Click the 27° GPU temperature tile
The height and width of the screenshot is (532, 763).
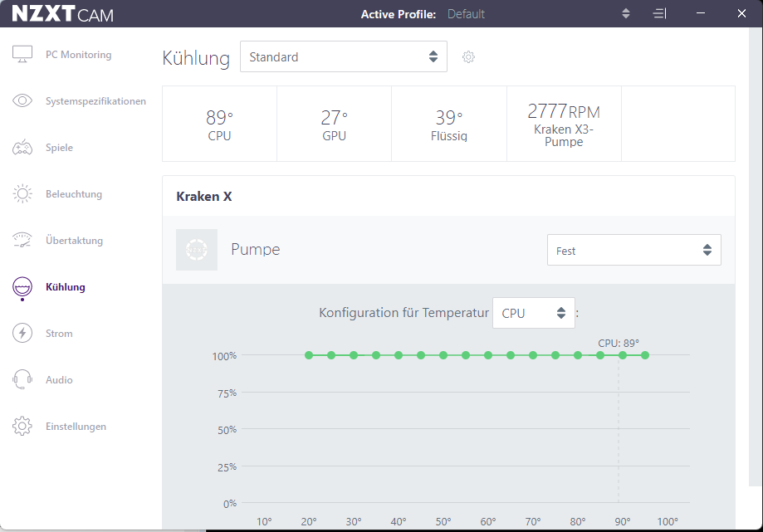click(335, 124)
